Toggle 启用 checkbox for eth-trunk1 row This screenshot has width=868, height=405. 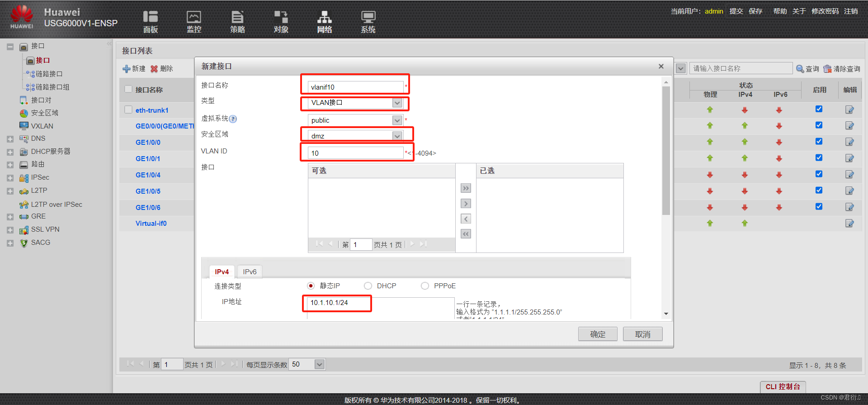tap(819, 109)
